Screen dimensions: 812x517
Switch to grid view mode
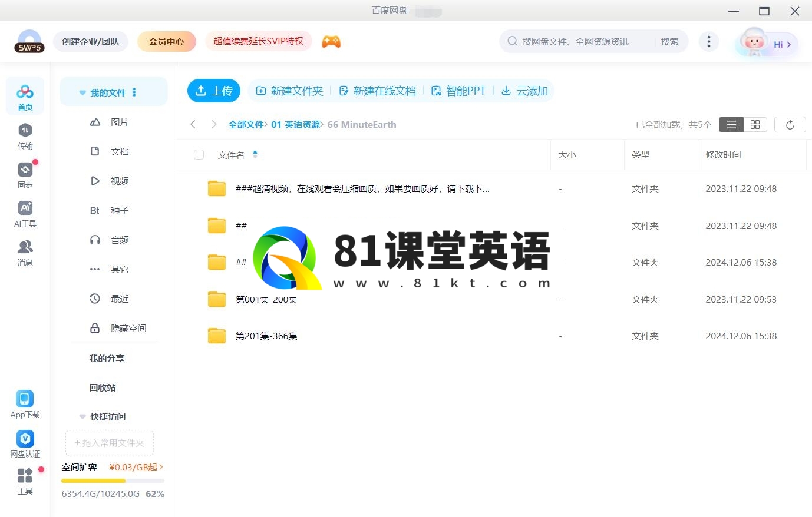coord(755,125)
